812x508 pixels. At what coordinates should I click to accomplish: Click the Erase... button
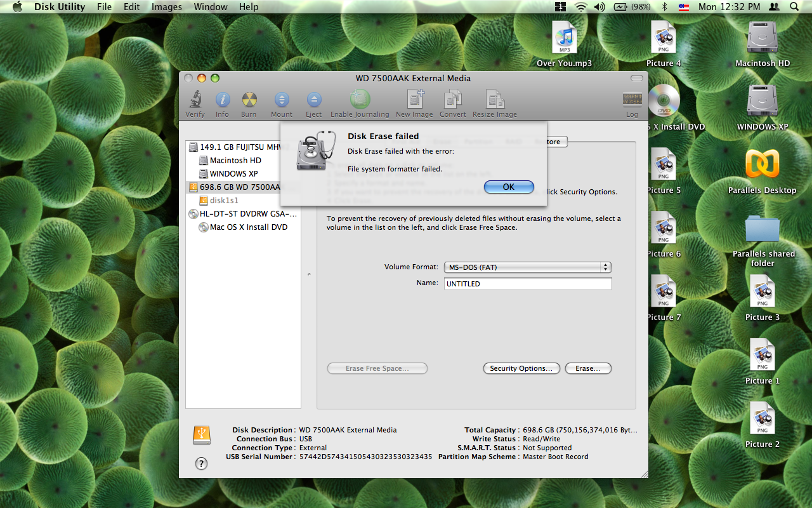(588, 368)
